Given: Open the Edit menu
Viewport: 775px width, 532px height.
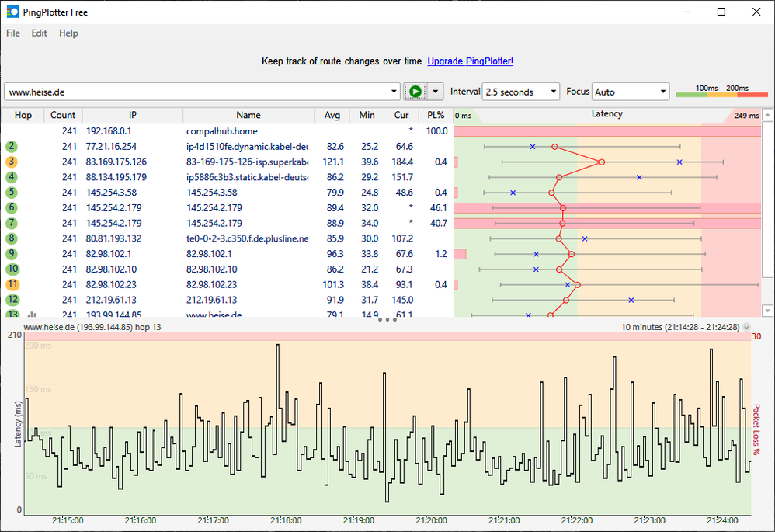Looking at the screenshot, I should click(x=39, y=33).
